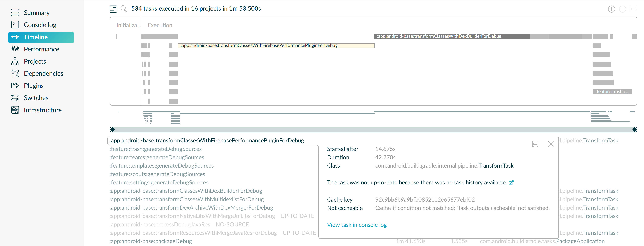The width and height of the screenshot is (644, 246).
Task: Click the magnifier search icon
Action: coord(123,9)
